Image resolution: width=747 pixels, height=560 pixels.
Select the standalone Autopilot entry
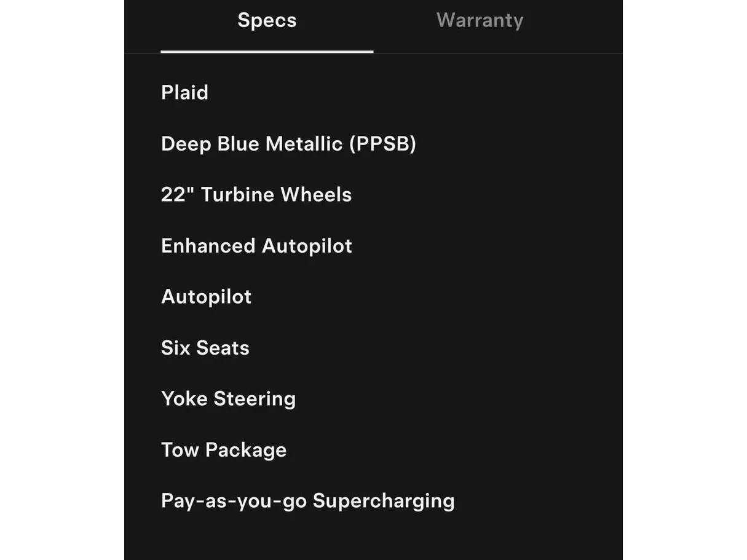(206, 297)
